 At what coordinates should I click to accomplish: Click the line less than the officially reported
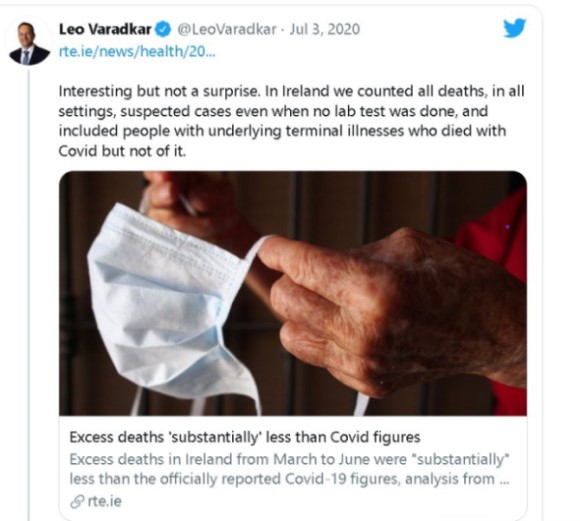click(290, 479)
